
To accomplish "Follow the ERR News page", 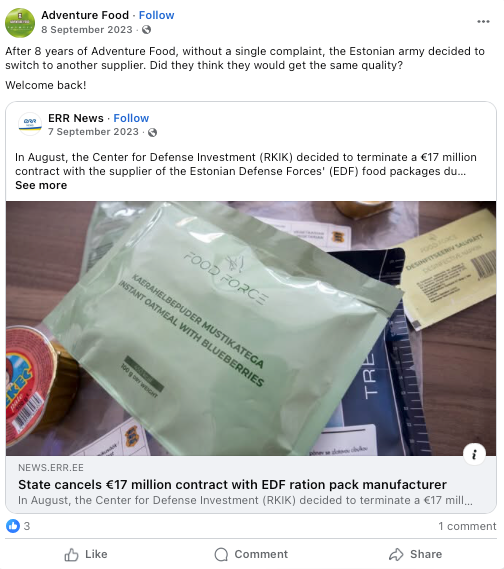I will pos(131,118).
